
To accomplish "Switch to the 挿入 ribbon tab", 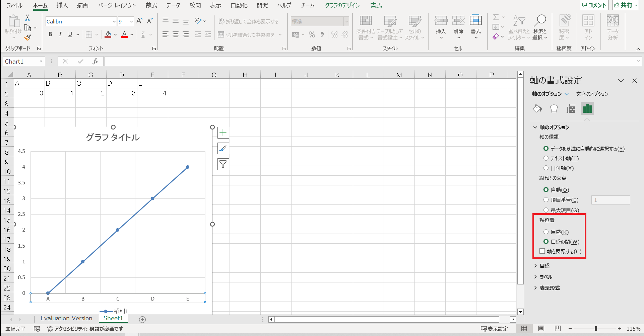I will [x=62, y=5].
